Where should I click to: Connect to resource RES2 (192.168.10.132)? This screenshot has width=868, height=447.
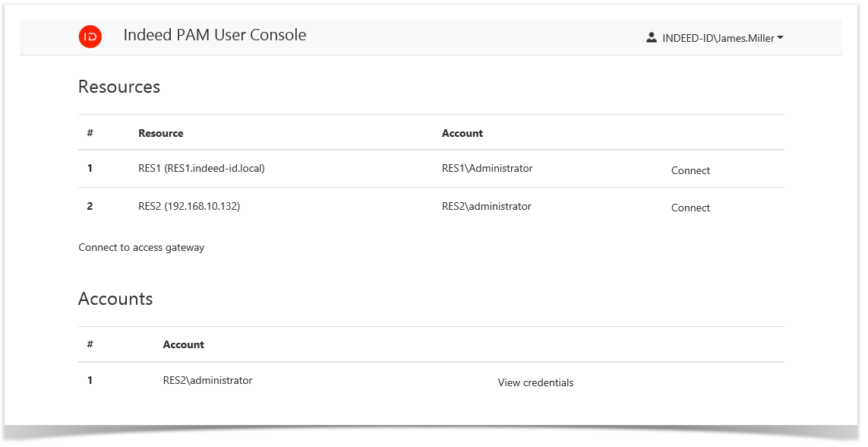tap(690, 208)
